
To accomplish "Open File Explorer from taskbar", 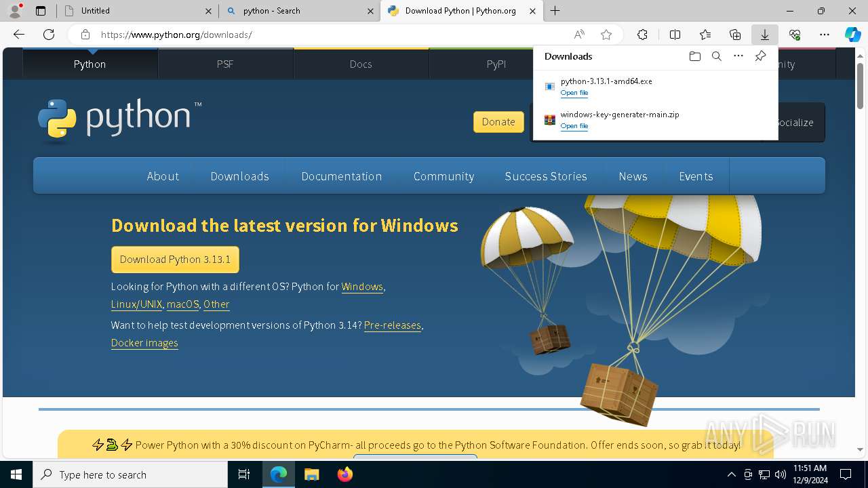I will [x=311, y=474].
